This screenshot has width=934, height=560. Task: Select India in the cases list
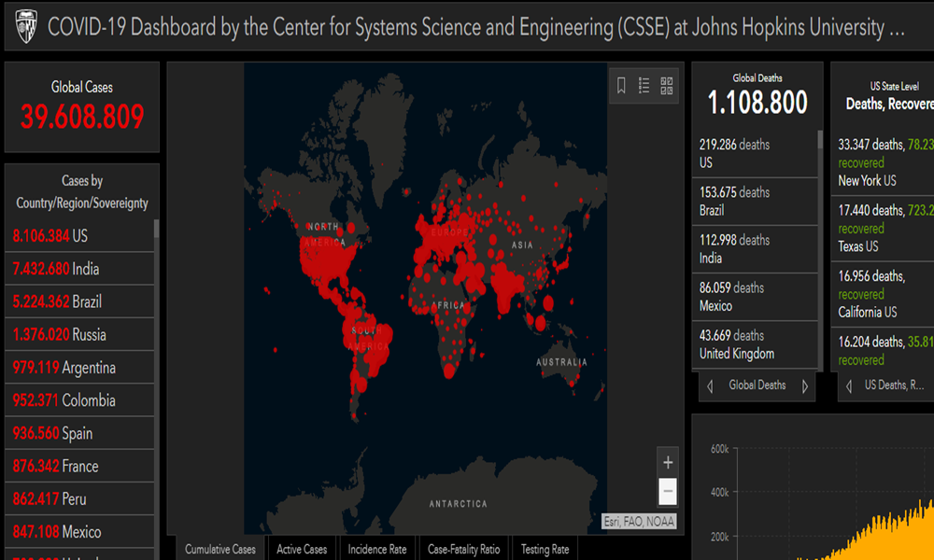79,269
